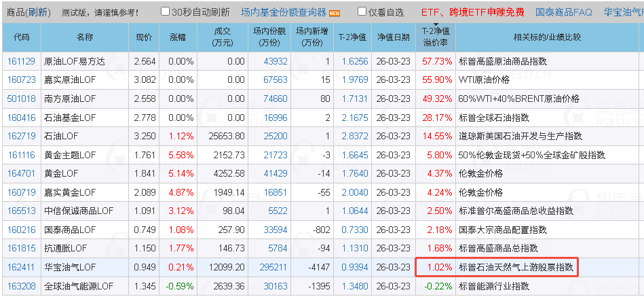Click the 代码 column header
The image size is (644, 301).
click(x=21, y=37)
